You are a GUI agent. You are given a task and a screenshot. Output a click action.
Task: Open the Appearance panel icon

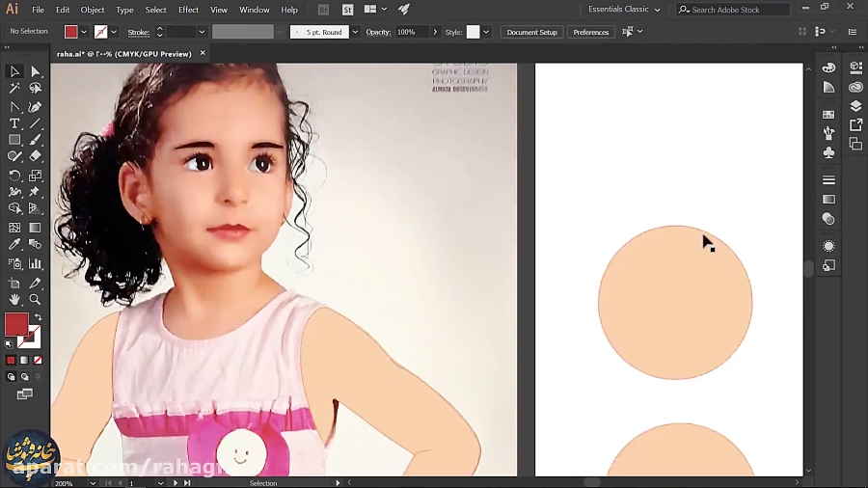[x=828, y=246]
